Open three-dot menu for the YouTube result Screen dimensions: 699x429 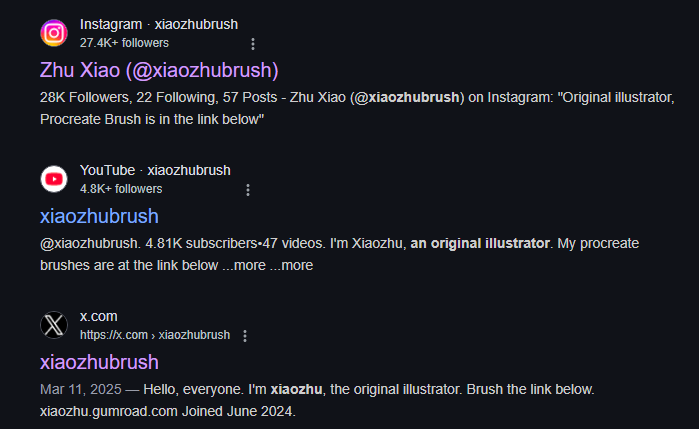(x=248, y=190)
